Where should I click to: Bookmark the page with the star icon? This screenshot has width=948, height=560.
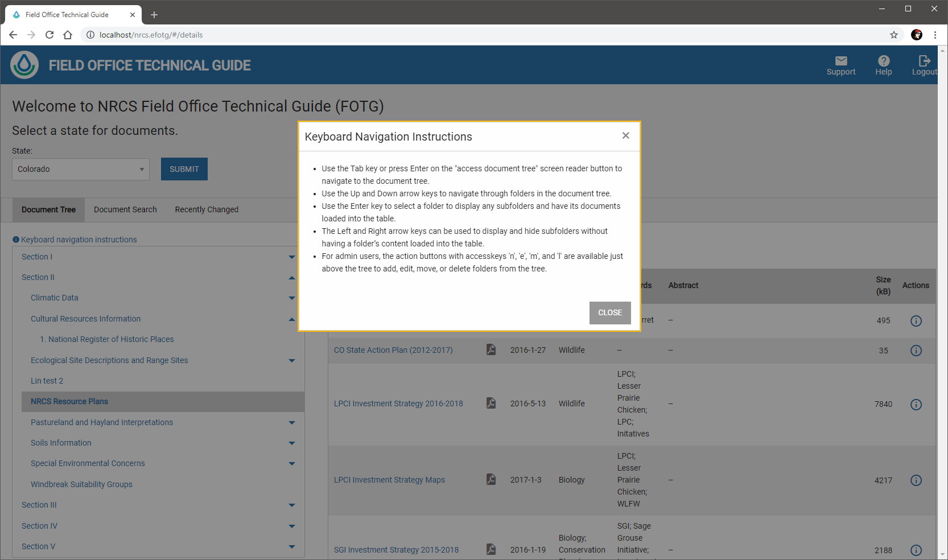coord(894,35)
